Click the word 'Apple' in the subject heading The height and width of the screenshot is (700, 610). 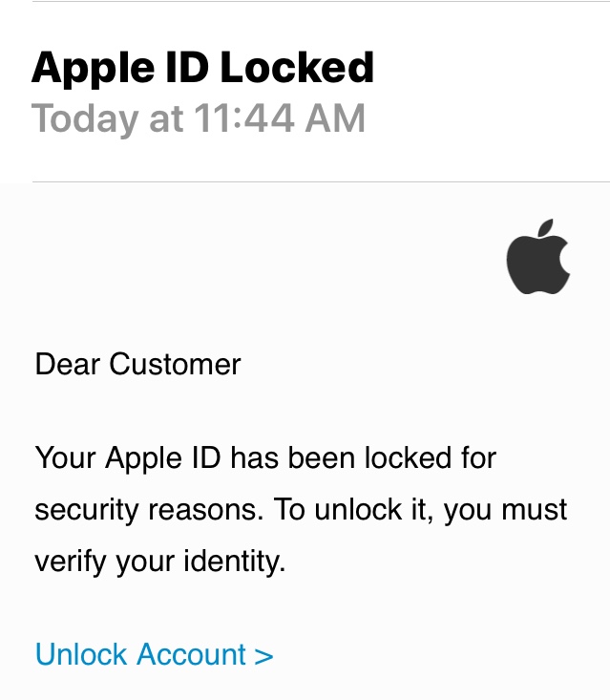tap(93, 69)
